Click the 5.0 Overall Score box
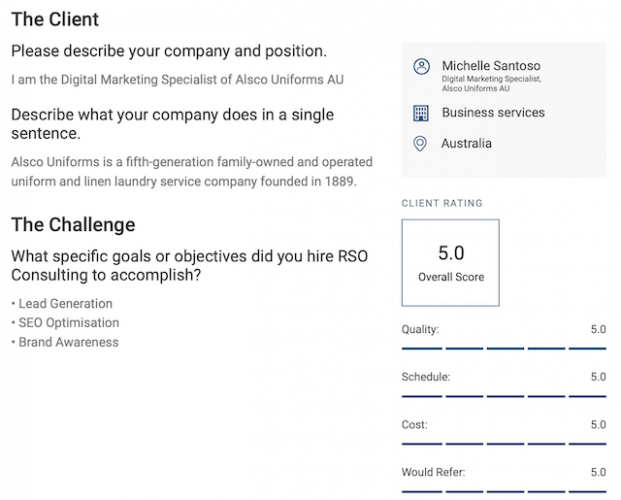621x500 pixels. tap(450, 263)
